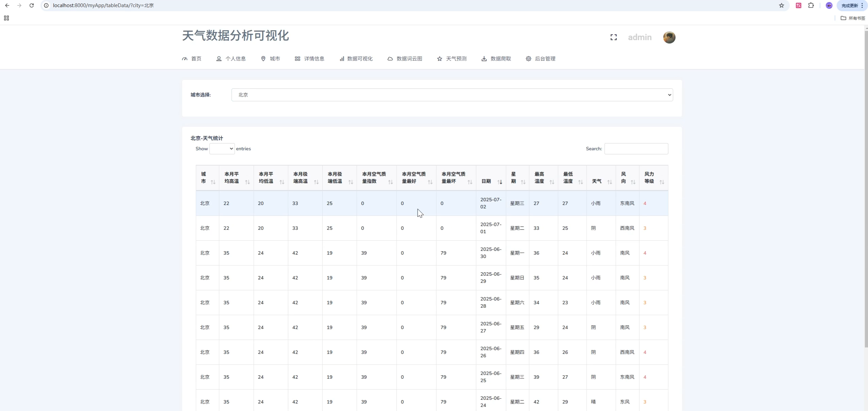Click the page vertical scrollbar
This screenshot has width=868, height=411.
(866, 189)
